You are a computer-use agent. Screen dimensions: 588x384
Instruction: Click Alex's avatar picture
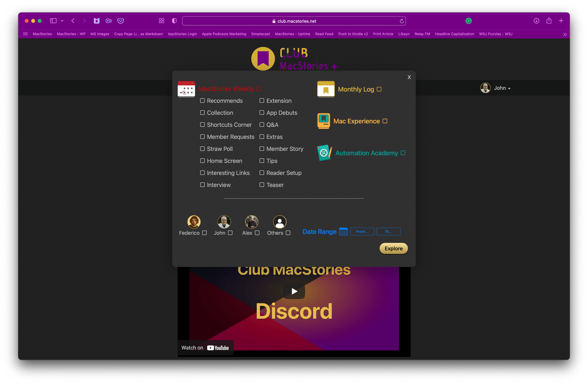(x=252, y=222)
